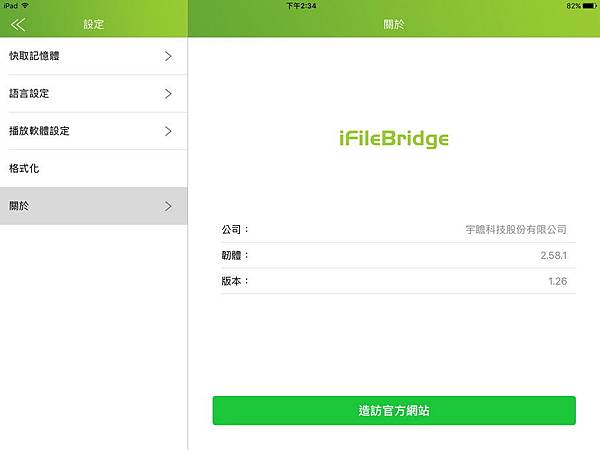Screen dimensions: 600x450
Task: Click the iFileBridge logo
Action: [x=394, y=139]
